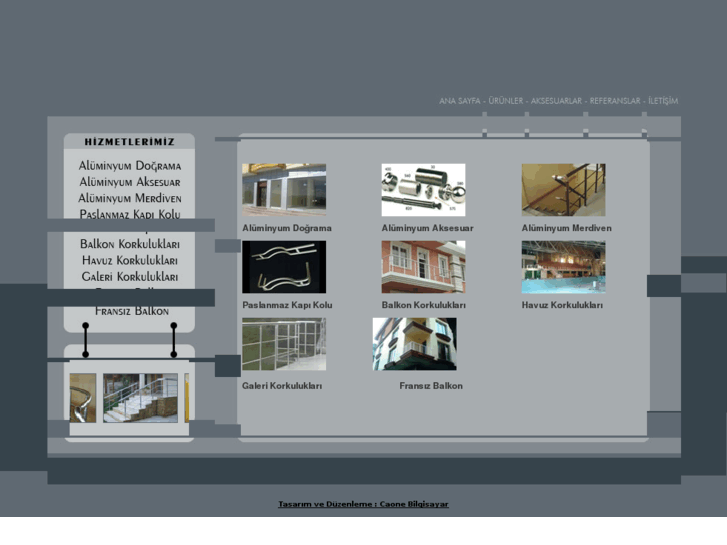Click the curved handrail photo in the sidebar slideshow
This screenshot has height=545, width=727.
tap(83, 398)
